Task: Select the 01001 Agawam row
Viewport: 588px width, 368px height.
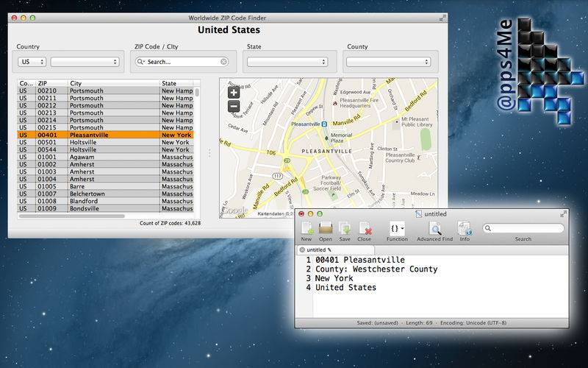Action: (x=105, y=157)
